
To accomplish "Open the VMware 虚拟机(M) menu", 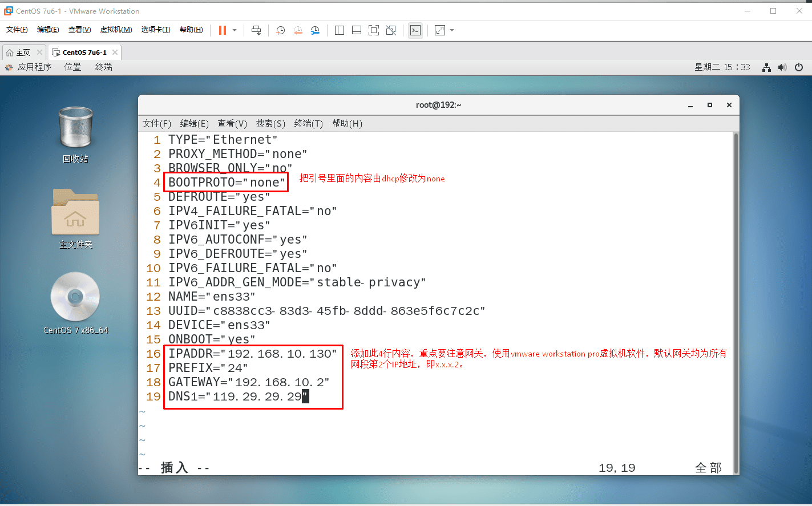I will (x=116, y=30).
